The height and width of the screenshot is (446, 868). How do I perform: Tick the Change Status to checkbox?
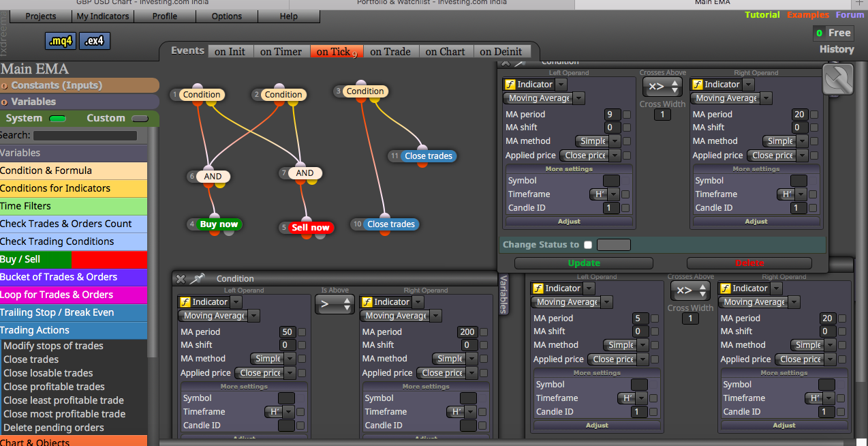click(x=588, y=245)
